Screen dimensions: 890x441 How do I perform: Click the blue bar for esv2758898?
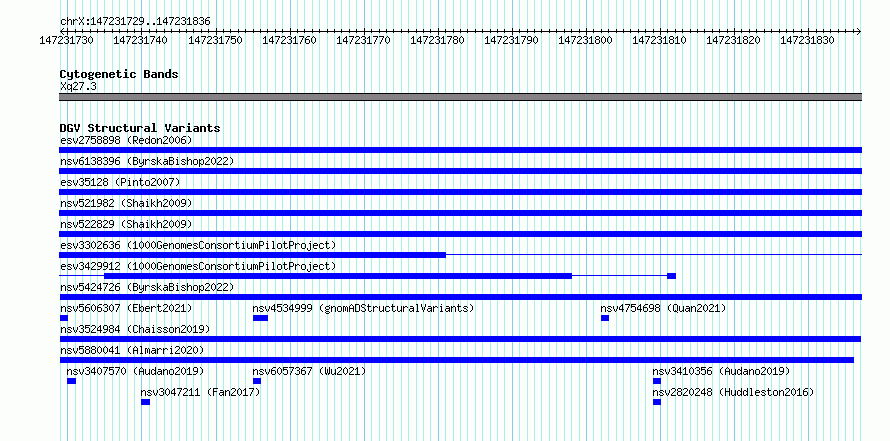[460, 150]
